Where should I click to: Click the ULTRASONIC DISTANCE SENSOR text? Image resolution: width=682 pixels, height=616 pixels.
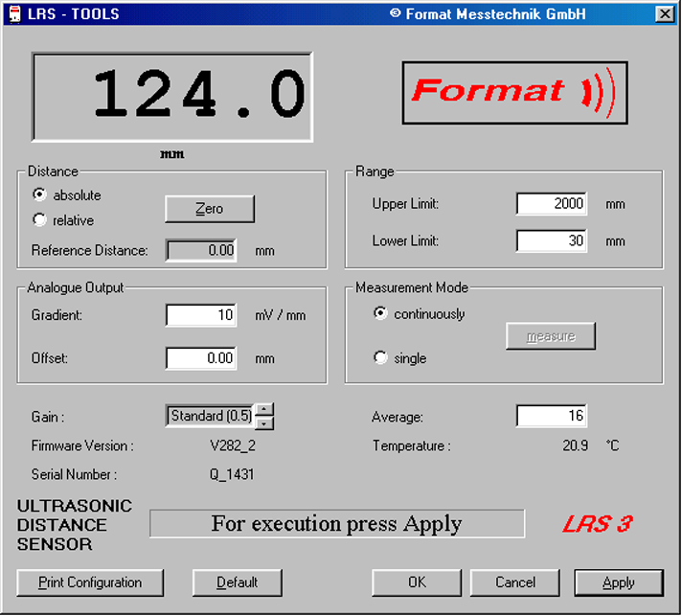point(75,525)
